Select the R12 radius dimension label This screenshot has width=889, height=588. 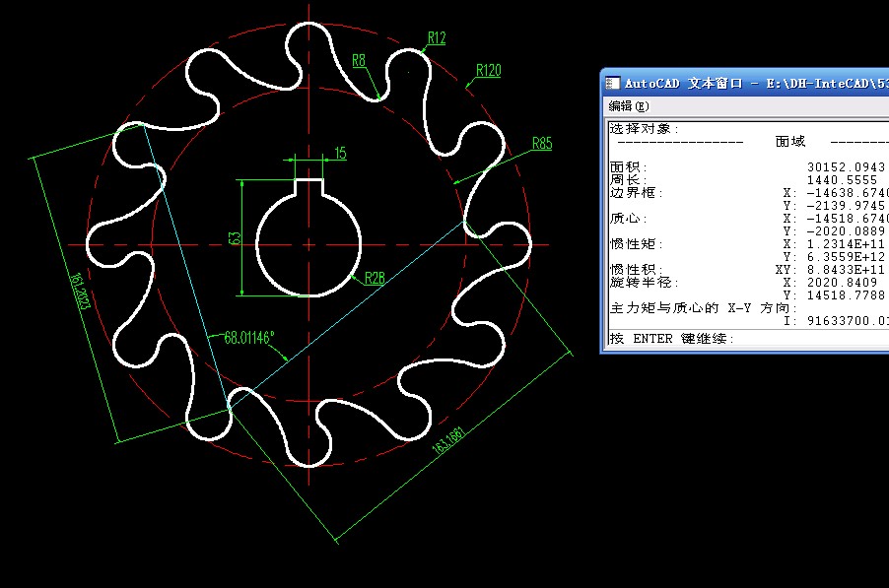pyautogui.click(x=437, y=38)
